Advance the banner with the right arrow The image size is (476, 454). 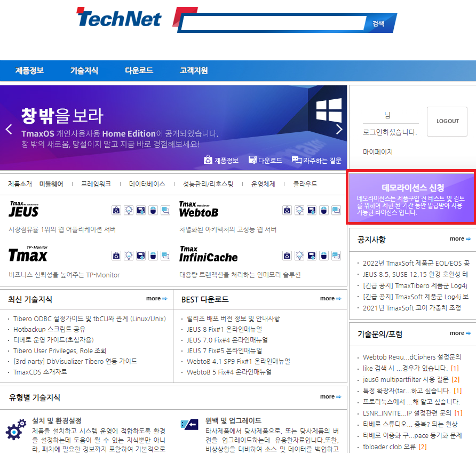click(339, 129)
